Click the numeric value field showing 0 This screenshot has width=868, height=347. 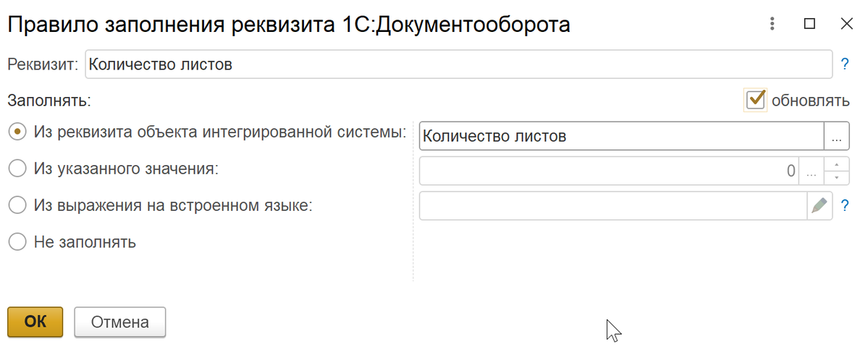coord(608,172)
